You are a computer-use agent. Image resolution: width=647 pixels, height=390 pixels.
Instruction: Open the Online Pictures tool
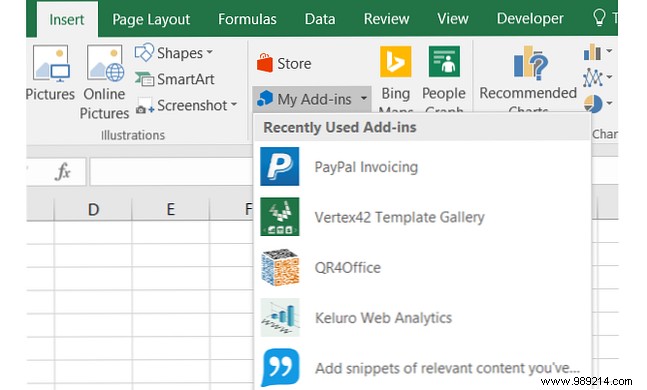pos(104,83)
